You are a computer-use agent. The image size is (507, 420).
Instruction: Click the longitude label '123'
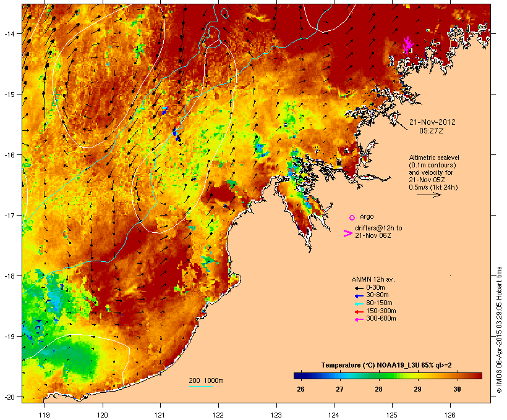(276, 415)
